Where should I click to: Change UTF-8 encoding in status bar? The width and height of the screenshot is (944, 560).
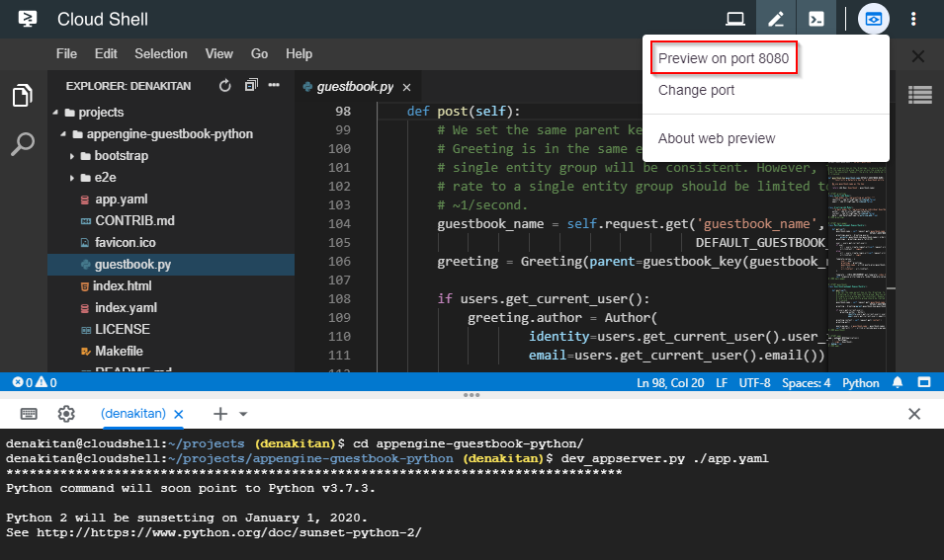tap(754, 383)
